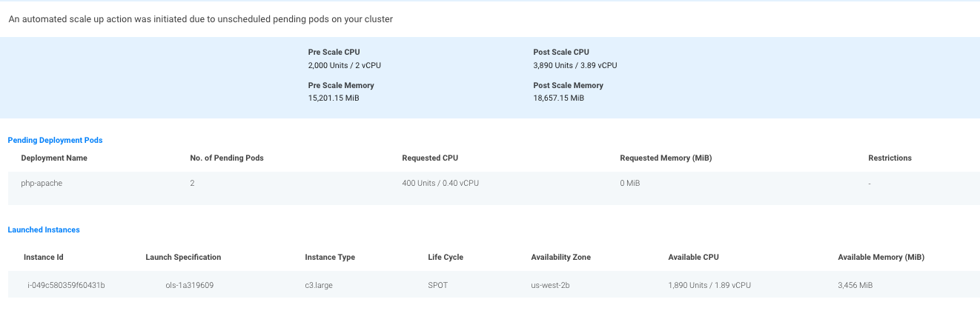
Task: Select the php-apache deployment name
Action: click(x=42, y=183)
